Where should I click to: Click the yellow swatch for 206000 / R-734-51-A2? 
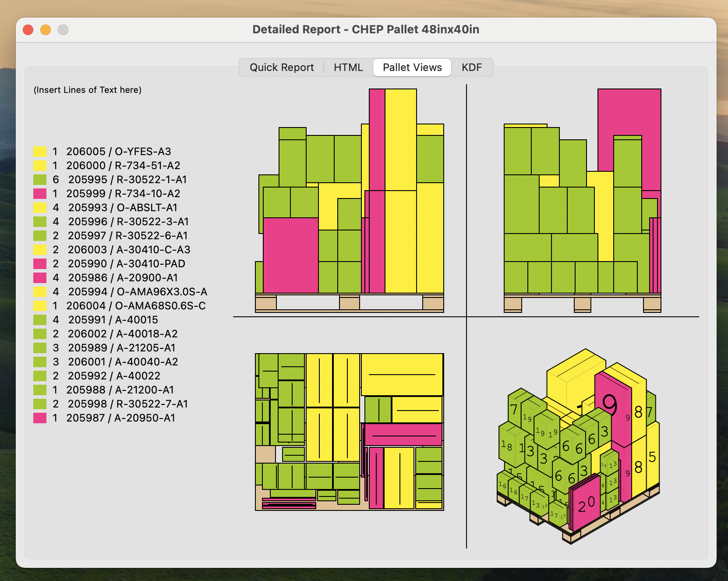point(40,166)
